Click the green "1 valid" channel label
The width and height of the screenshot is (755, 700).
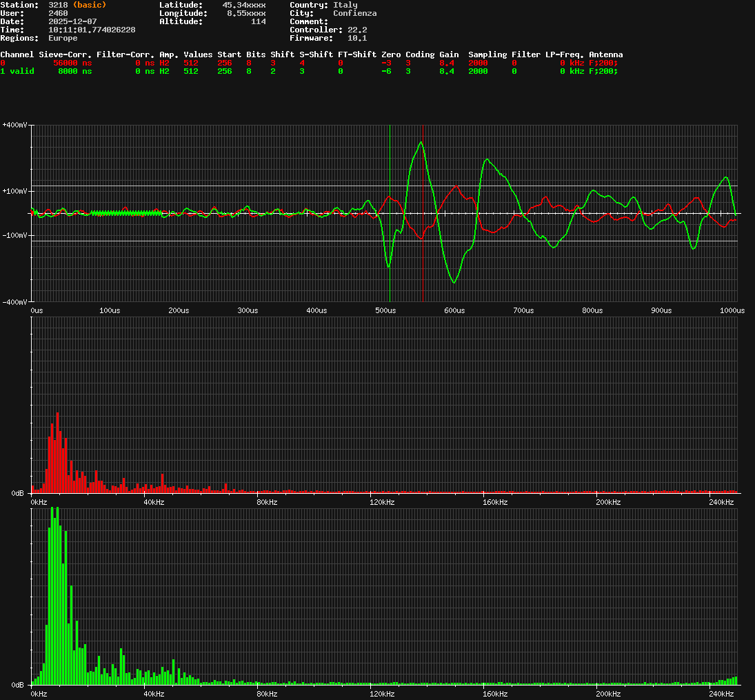click(x=17, y=71)
